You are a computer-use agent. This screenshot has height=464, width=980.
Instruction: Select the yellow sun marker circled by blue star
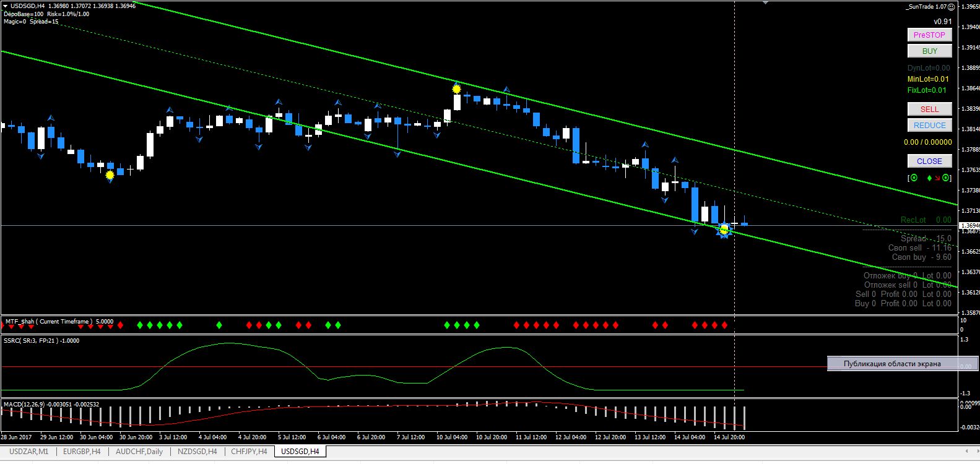click(x=724, y=230)
